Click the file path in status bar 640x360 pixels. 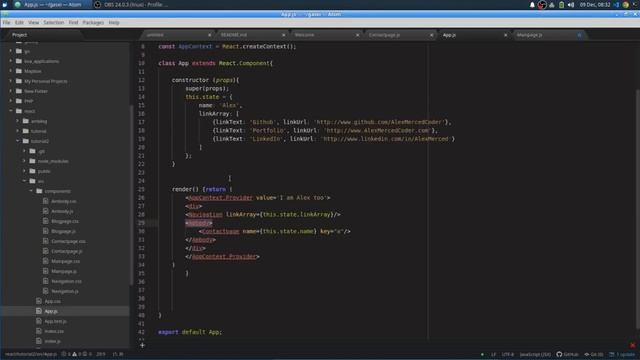(x=31, y=354)
